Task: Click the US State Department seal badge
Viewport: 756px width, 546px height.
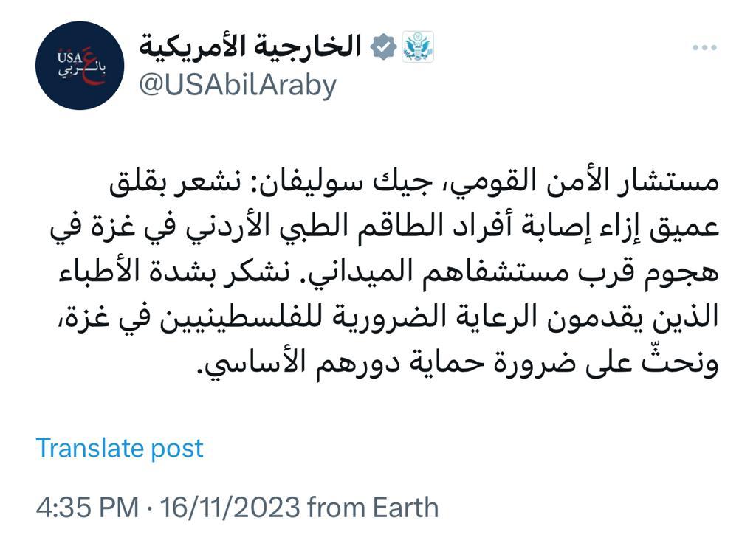Action: pyautogui.click(x=418, y=46)
